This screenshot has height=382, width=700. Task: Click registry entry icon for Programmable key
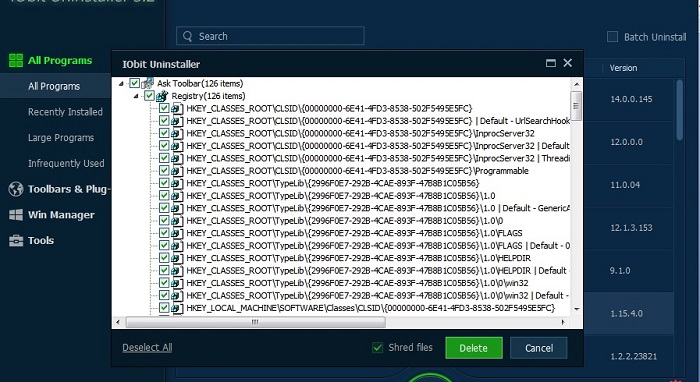tap(177, 171)
